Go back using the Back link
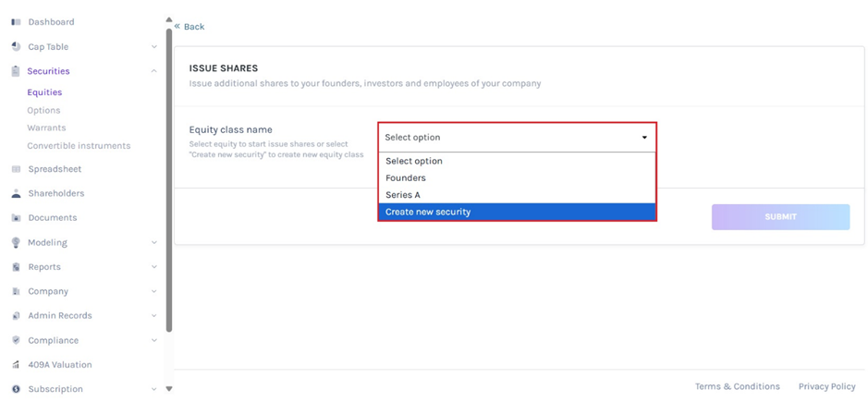Viewport: 868px width, 402px height. tap(190, 27)
